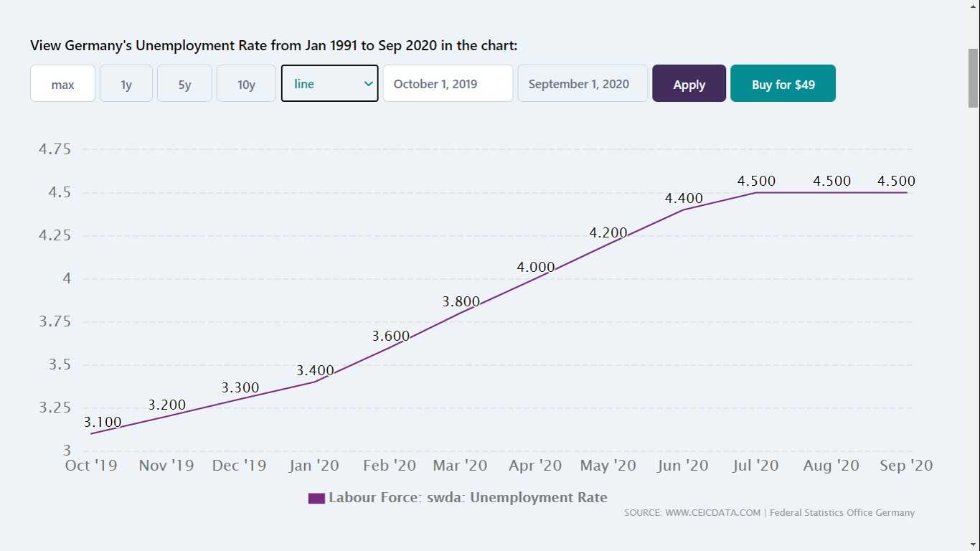This screenshot has width=980, height=551.
Task: Click the chart heading about Germany's Unemployment Rate
Action: point(273,45)
